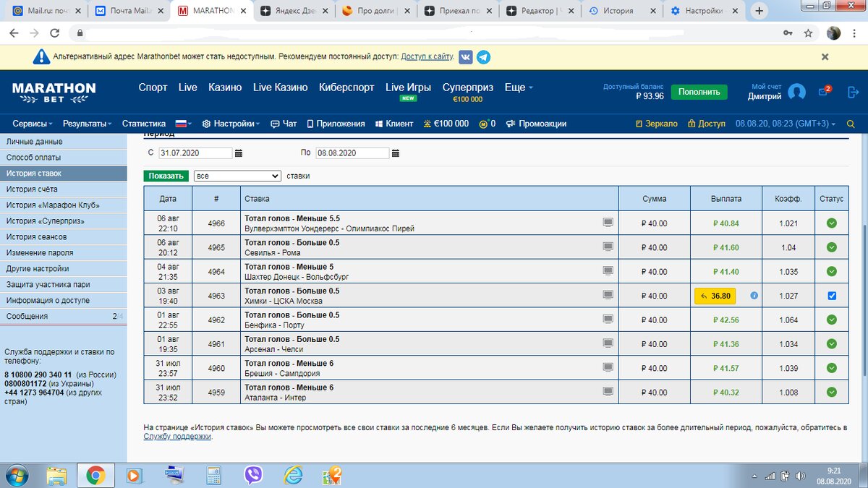868x488 pixels.
Task: Open История счёта in sidebar
Action: [64, 189]
